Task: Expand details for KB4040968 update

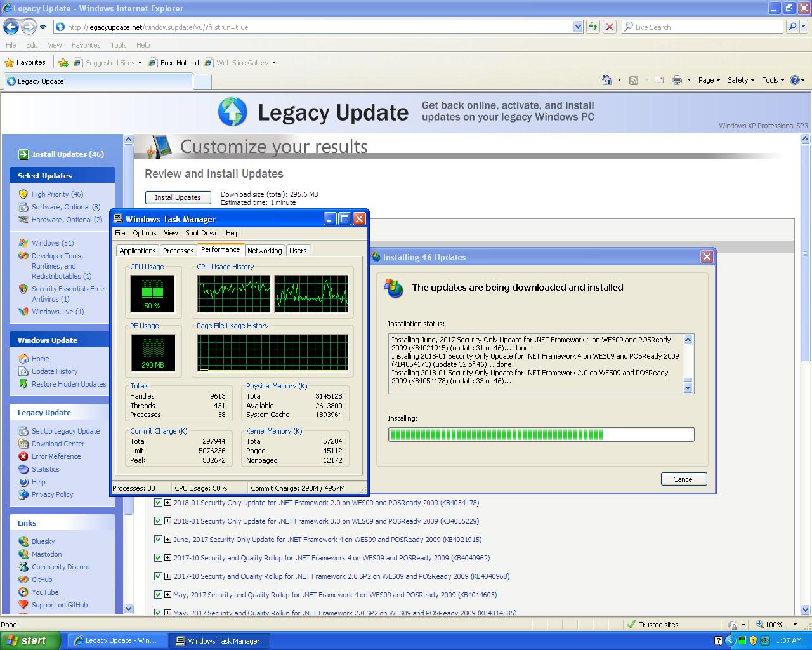Action: (167, 576)
